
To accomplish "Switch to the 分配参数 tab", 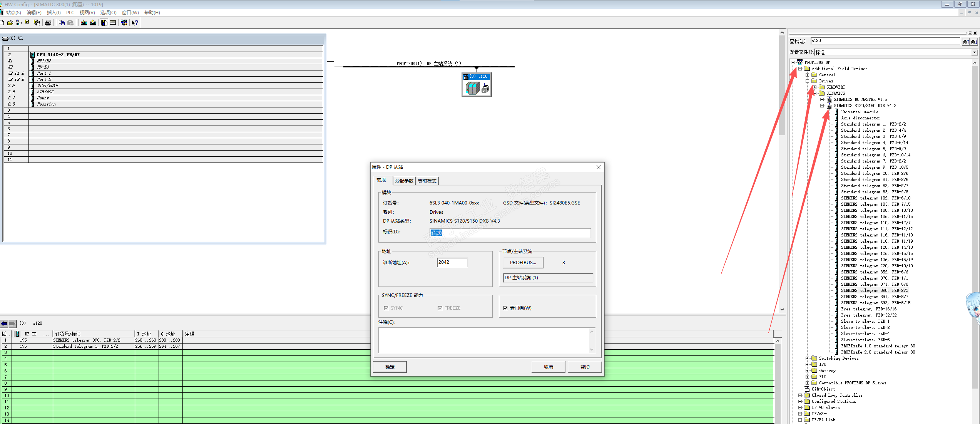I will [404, 181].
